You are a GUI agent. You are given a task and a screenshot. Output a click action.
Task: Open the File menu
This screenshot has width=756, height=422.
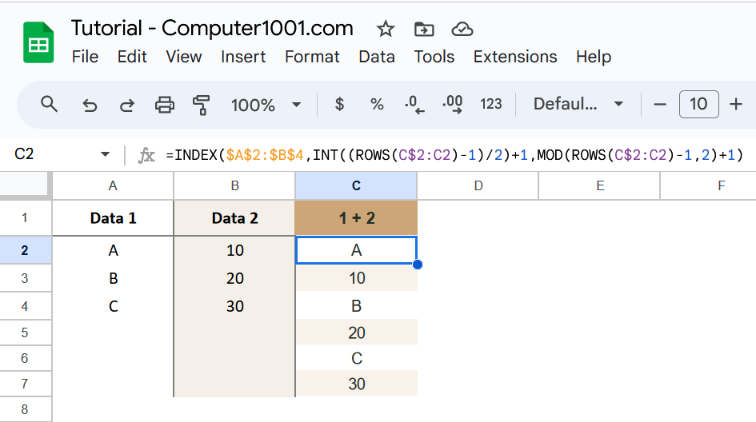click(85, 57)
